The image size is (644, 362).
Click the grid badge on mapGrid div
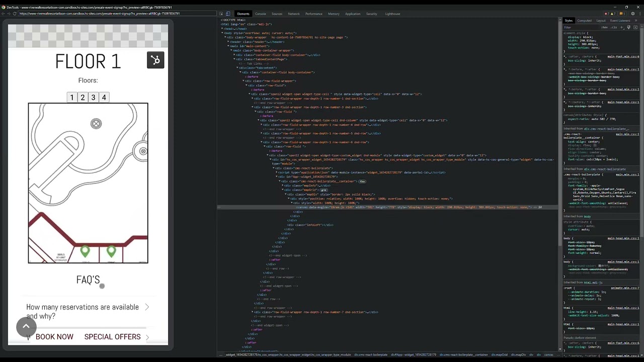324,190
